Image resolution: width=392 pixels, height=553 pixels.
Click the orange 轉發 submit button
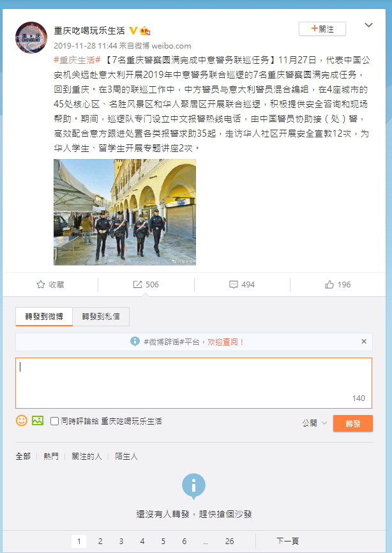tap(353, 423)
